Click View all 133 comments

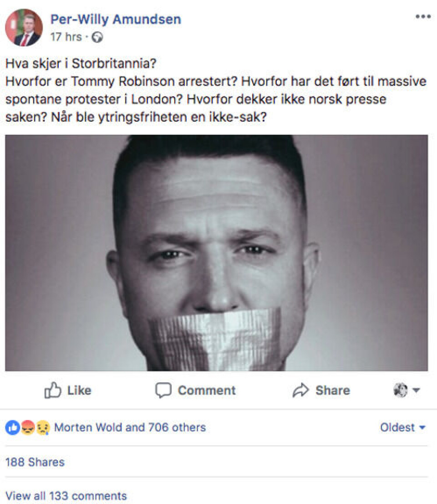point(66,496)
